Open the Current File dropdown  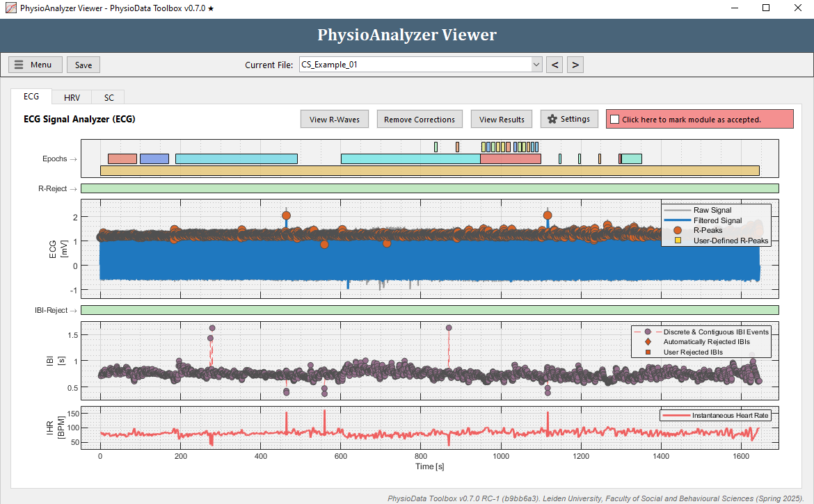tap(536, 64)
